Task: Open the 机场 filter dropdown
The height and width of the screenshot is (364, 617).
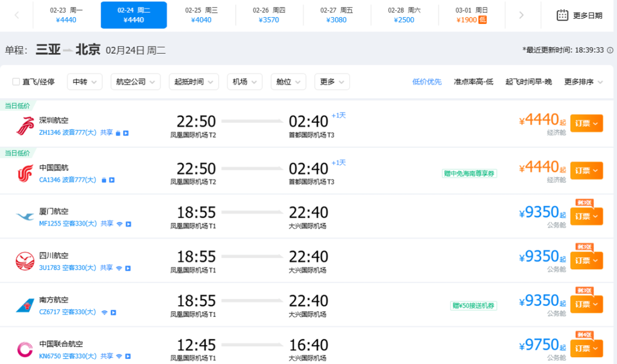Action: click(245, 82)
